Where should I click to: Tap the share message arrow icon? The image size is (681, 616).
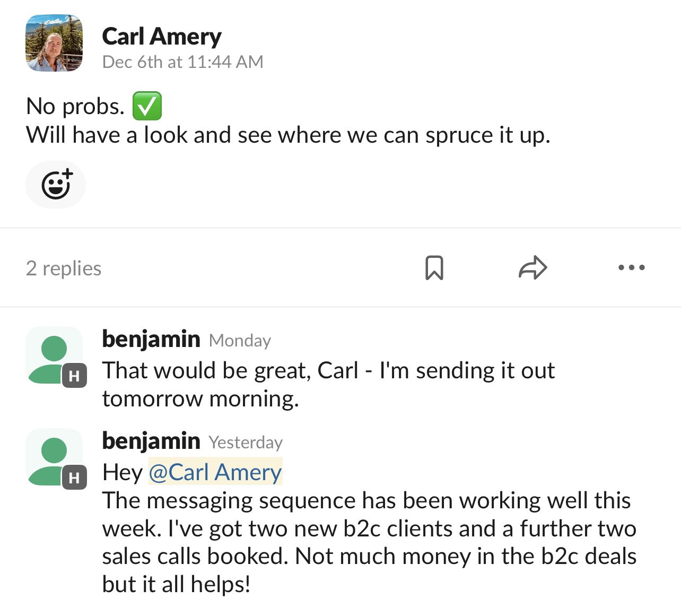(532, 267)
